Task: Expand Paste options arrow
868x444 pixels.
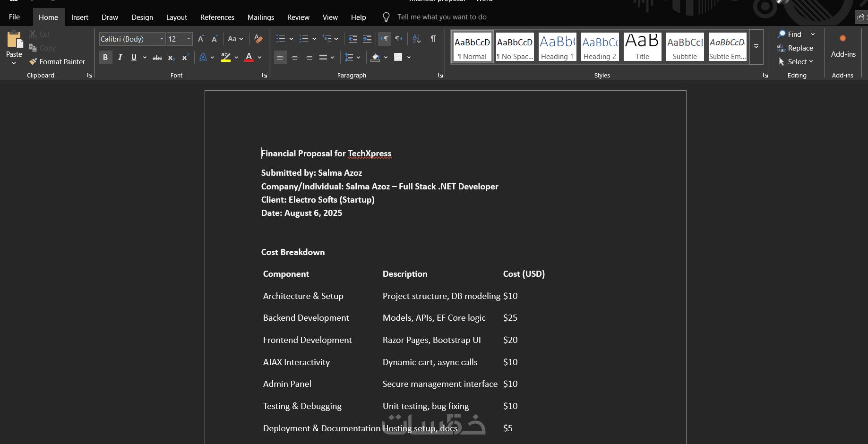Action: coord(14,63)
